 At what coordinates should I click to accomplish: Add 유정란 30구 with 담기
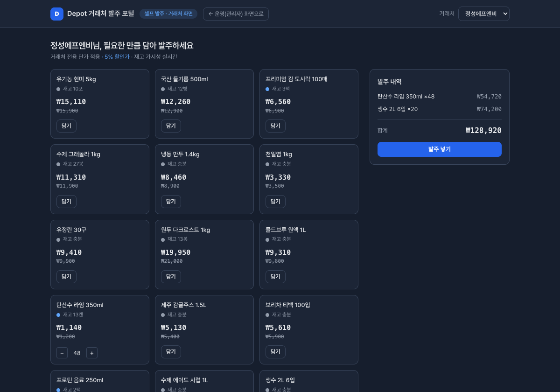coord(66,277)
